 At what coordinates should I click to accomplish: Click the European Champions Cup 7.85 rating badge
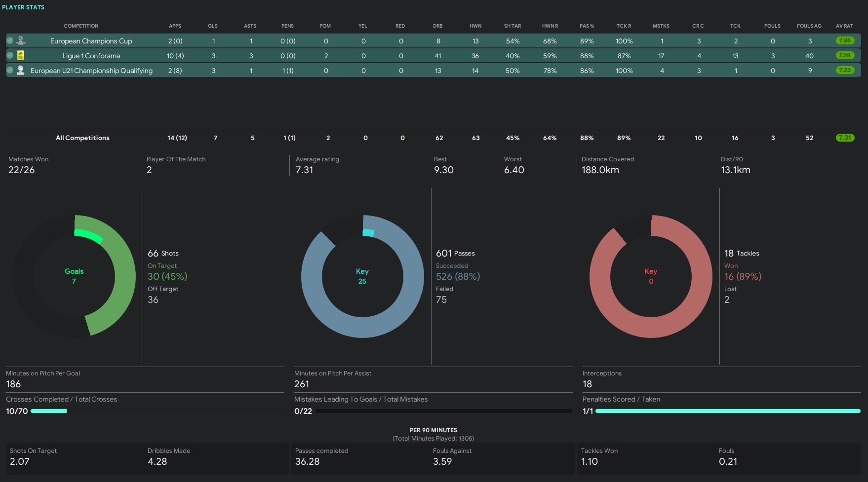tap(844, 41)
